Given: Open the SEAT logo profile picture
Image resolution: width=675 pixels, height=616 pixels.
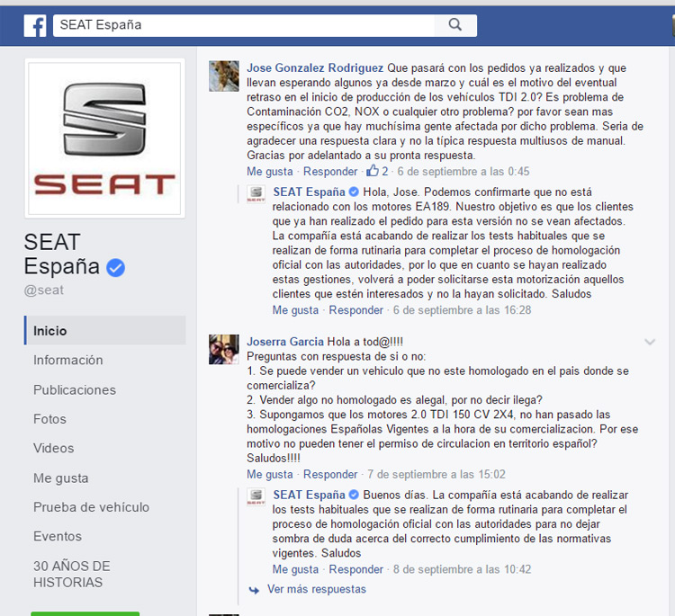Looking at the screenshot, I should [104, 138].
